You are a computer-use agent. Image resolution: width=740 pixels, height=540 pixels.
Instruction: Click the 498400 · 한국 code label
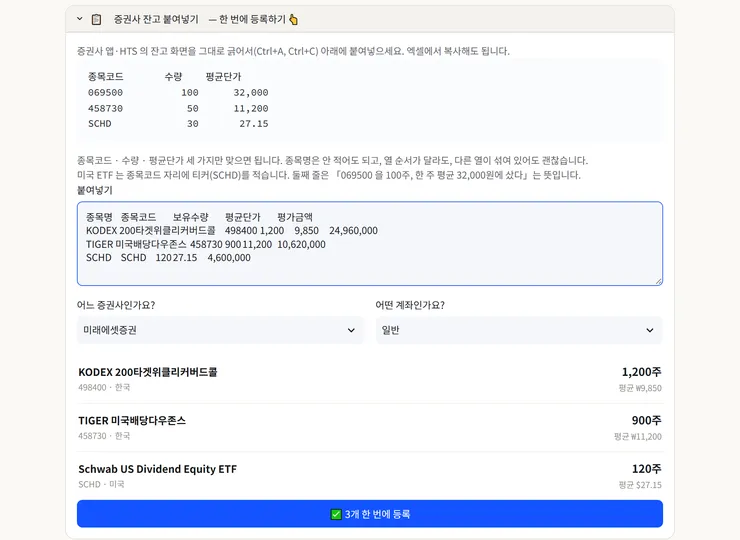(x=104, y=387)
